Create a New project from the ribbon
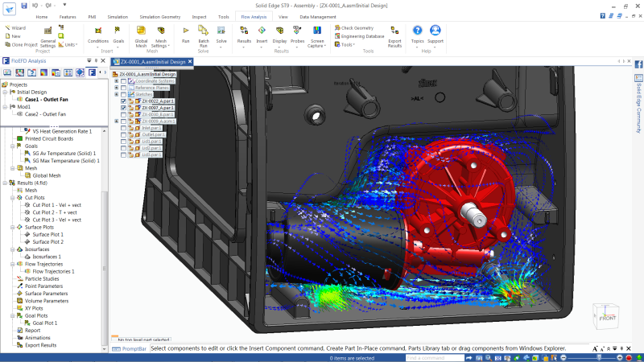This screenshot has height=362, width=644. pos(13,36)
